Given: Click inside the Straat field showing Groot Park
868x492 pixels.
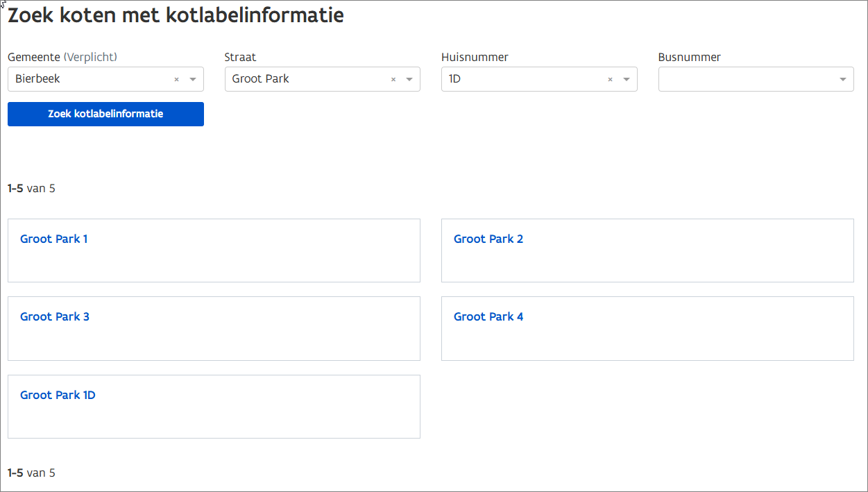Looking at the screenshot, I should (305, 79).
